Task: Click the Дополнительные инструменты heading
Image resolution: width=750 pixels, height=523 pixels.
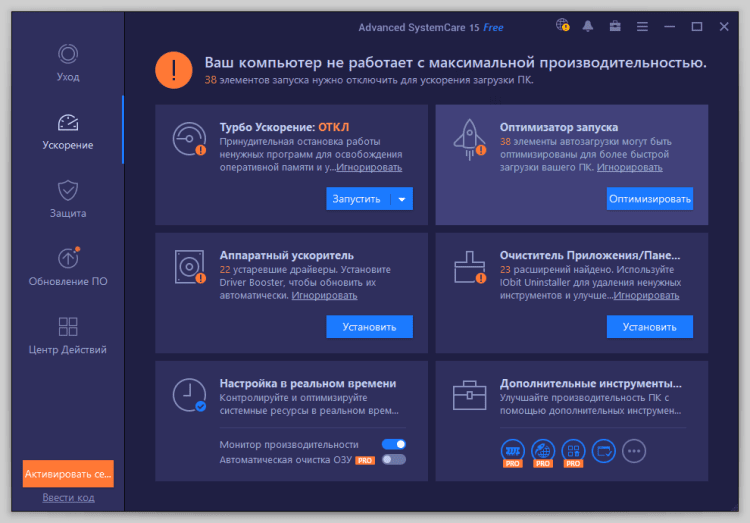Action: pos(591,384)
